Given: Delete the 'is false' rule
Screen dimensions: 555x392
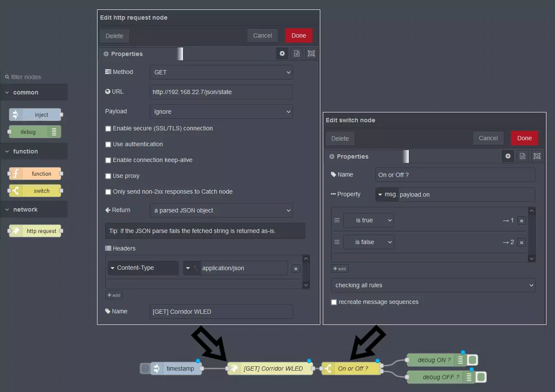Looking at the screenshot, I should (x=521, y=242).
